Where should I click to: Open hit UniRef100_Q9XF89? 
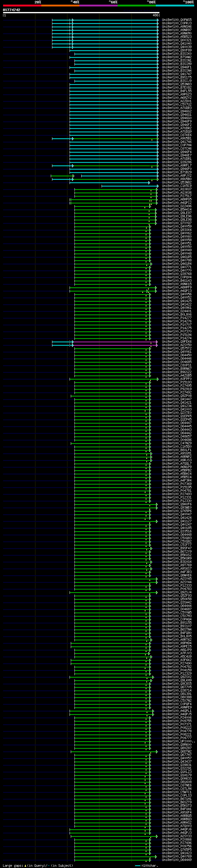177,50
